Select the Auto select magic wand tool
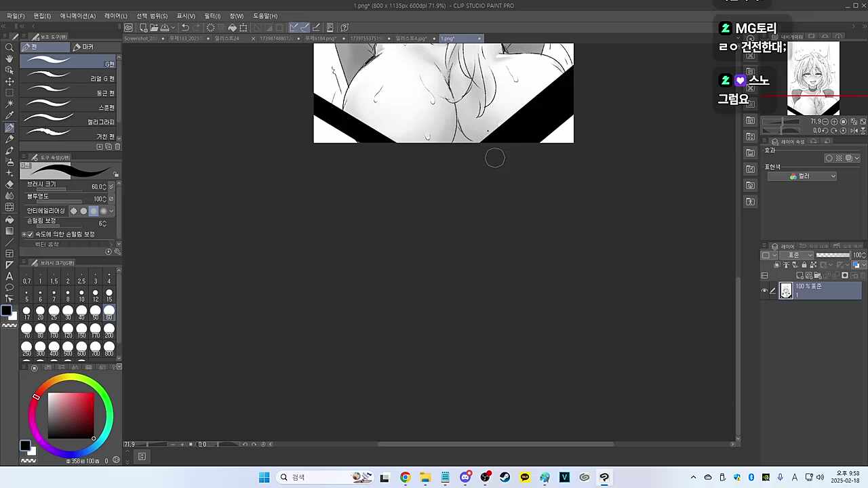The width and height of the screenshot is (868, 488). [9, 104]
